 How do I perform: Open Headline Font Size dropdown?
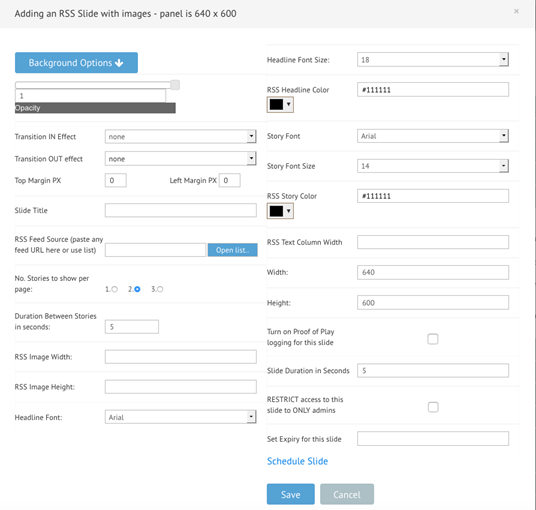click(x=433, y=59)
